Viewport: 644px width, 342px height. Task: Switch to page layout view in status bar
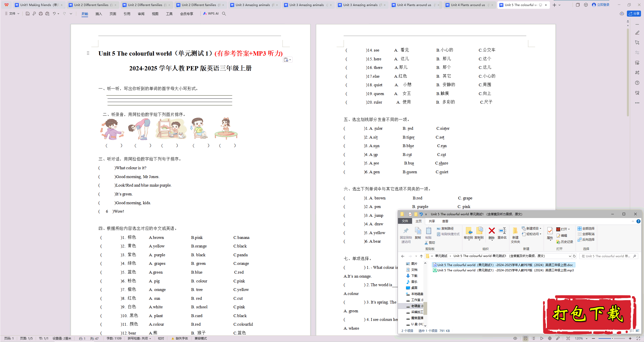526,338
